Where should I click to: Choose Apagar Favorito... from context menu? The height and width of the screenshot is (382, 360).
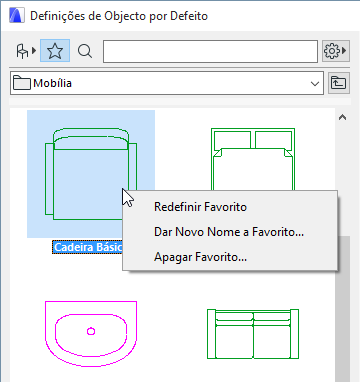200,257
